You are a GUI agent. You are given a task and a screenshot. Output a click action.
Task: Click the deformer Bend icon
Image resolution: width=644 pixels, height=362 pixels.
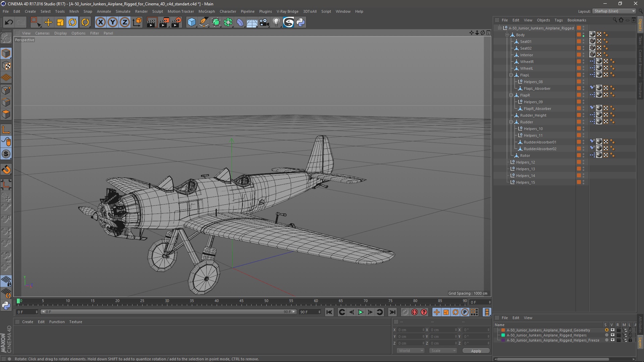point(240,22)
